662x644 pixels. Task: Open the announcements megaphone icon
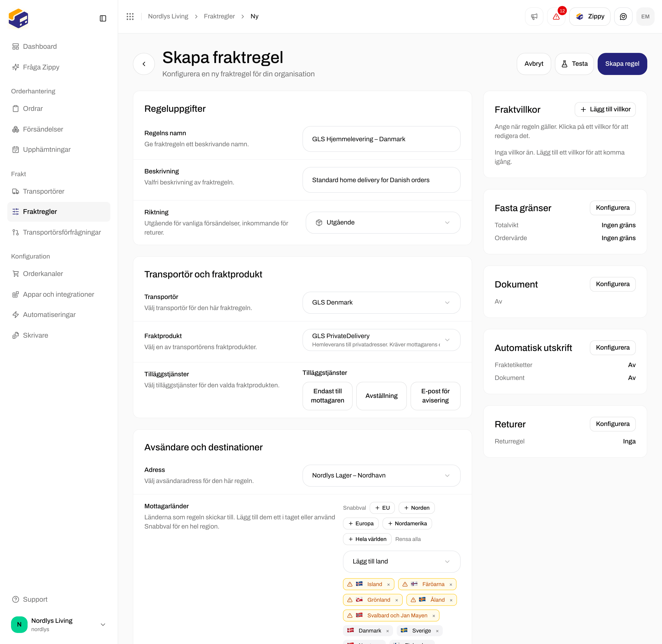pyautogui.click(x=534, y=17)
